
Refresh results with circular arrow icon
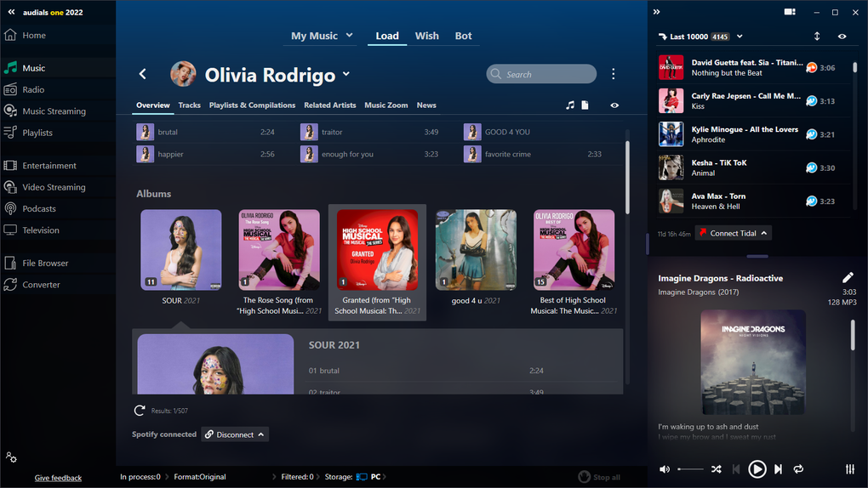coord(140,411)
